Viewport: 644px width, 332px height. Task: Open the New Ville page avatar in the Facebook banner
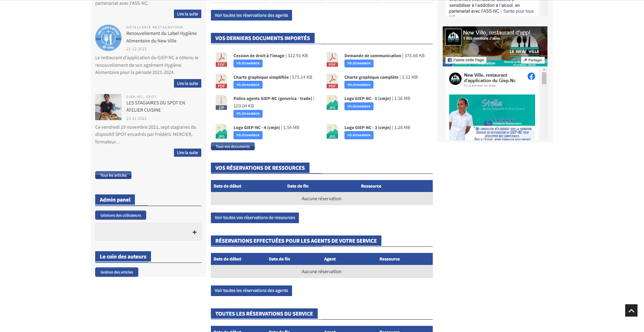453,37
